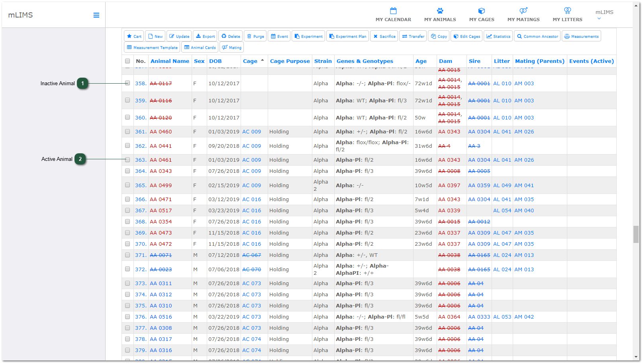
Task: Sort by Animal Name column
Action: [170, 61]
